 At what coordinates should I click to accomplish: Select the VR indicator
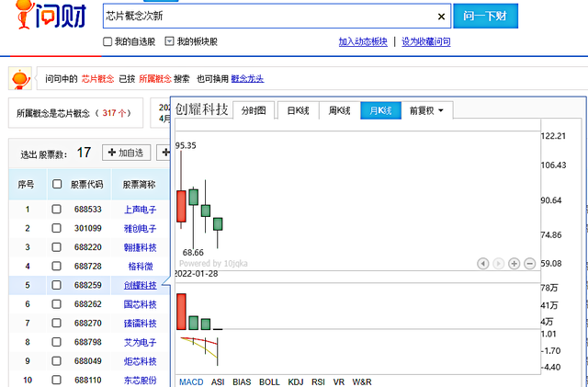[x=339, y=382]
